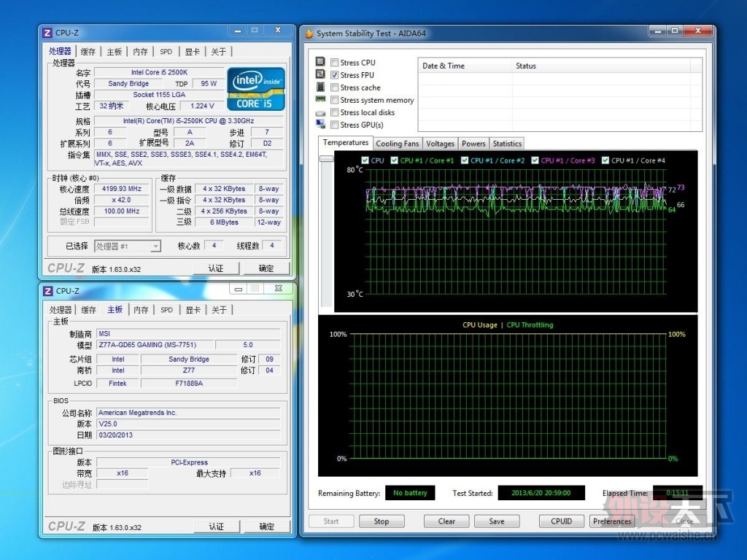Click the motherboard model Z77A-GD65 GAMING field

coord(154,345)
